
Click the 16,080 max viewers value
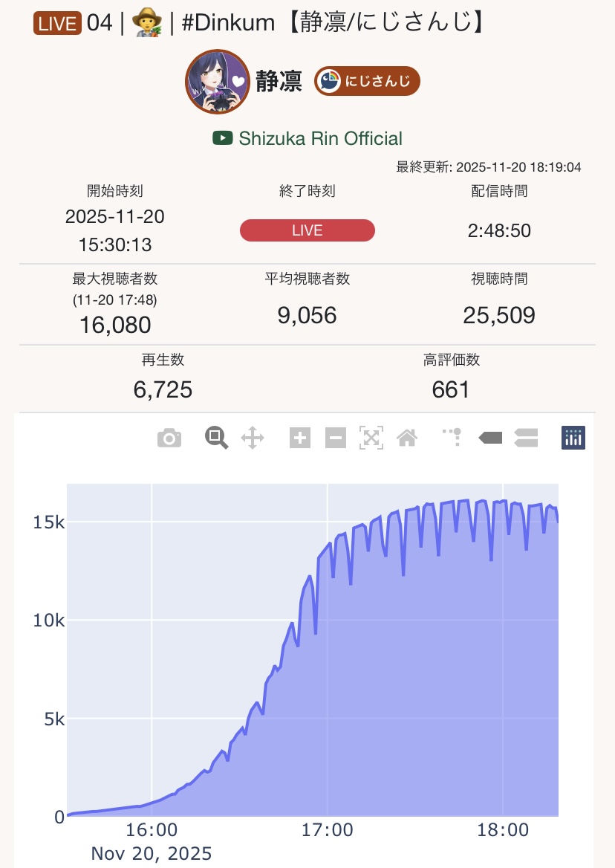114,325
